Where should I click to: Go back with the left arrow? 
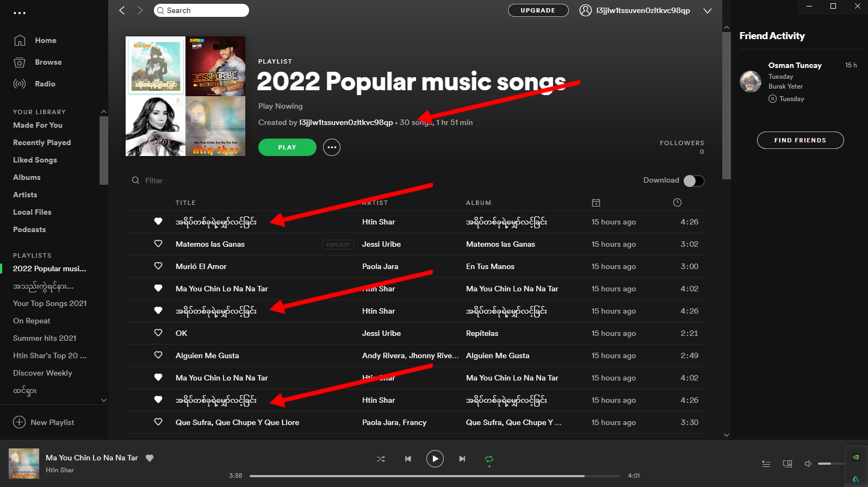click(122, 10)
